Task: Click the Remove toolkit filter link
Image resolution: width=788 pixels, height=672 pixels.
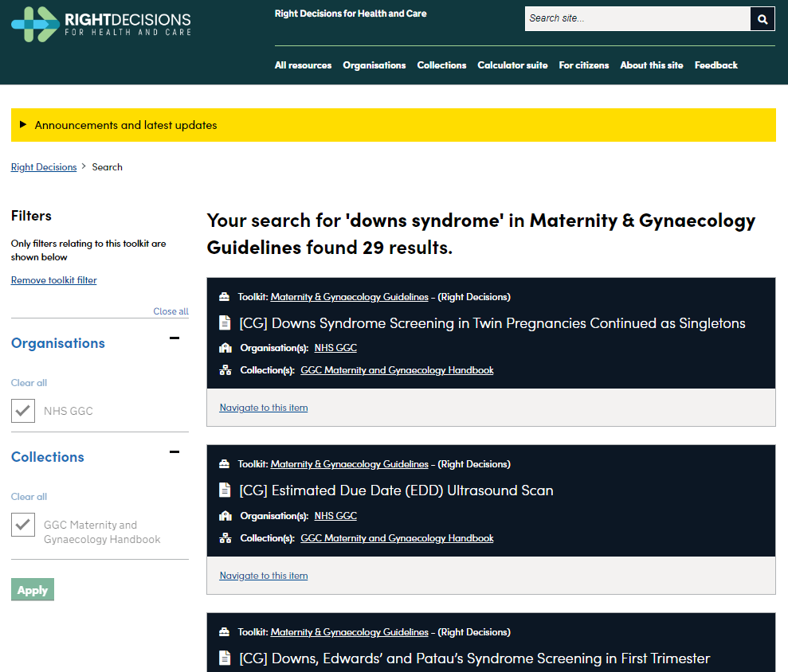Action: [x=54, y=280]
